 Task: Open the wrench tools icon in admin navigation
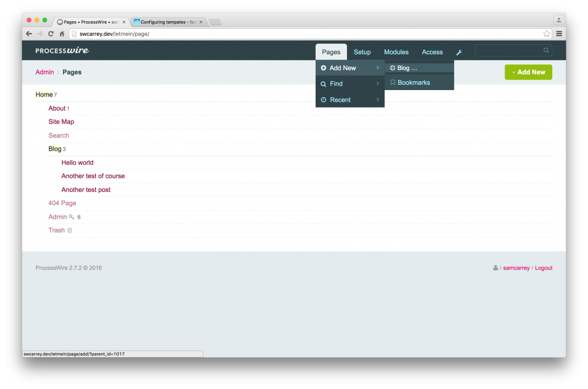pos(459,52)
